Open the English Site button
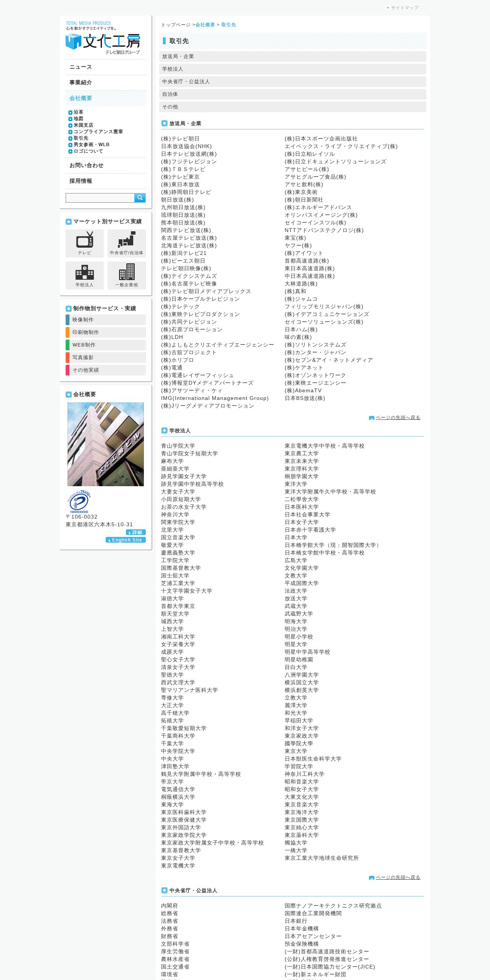 point(126,540)
